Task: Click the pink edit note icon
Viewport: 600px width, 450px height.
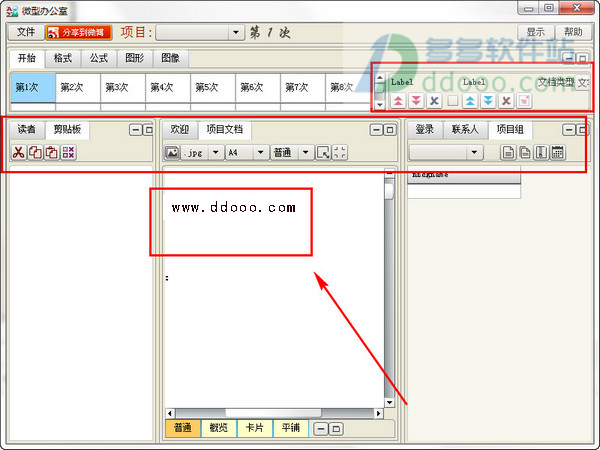Action: click(x=524, y=101)
